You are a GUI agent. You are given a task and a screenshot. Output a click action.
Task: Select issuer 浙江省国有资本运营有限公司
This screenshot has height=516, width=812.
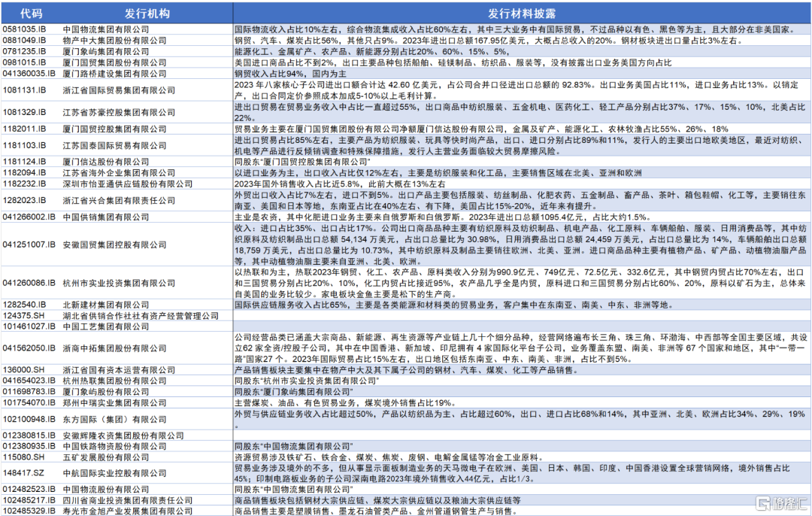pos(119,370)
